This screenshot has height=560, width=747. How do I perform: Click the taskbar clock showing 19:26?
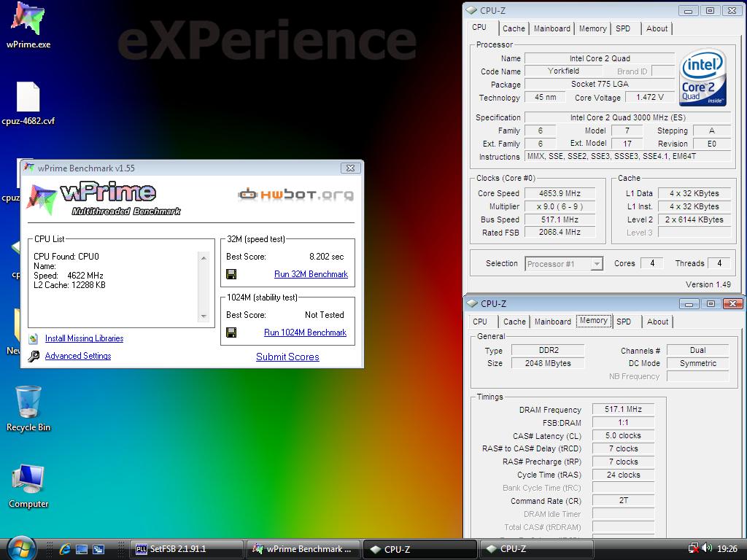[727, 548]
